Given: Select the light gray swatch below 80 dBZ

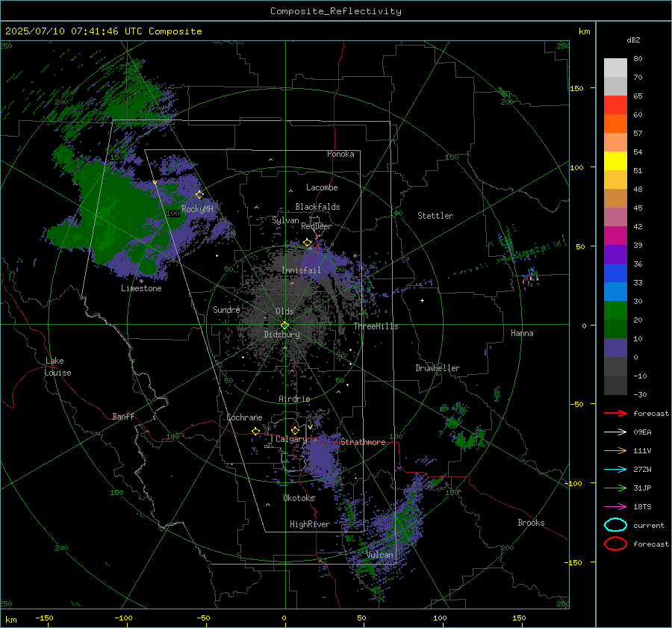Looking at the screenshot, I should (615, 68).
